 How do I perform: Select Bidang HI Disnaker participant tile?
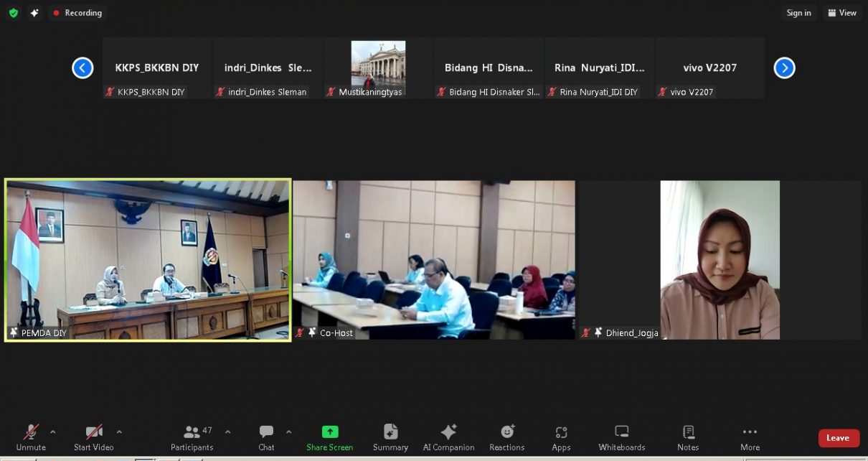point(489,68)
